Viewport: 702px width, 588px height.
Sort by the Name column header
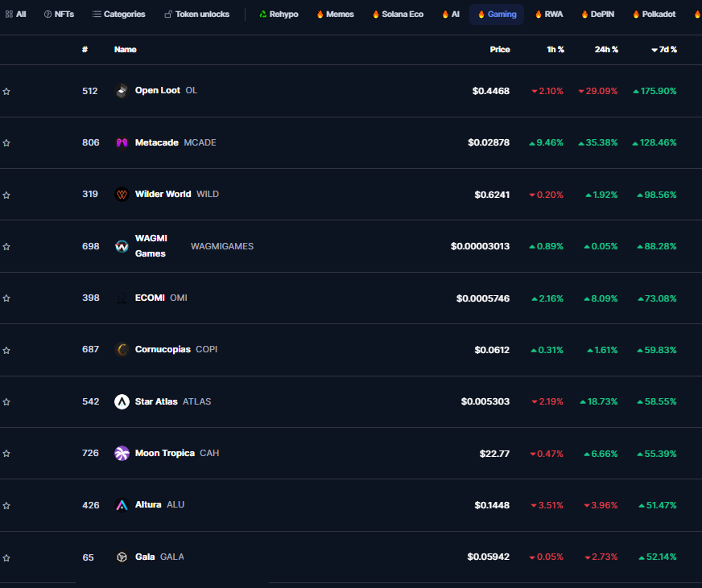click(x=126, y=50)
